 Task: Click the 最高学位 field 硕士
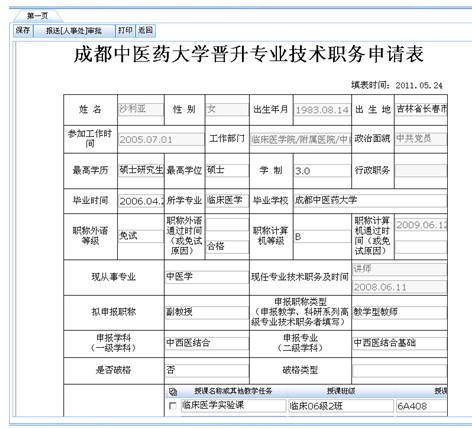pyautogui.click(x=227, y=170)
